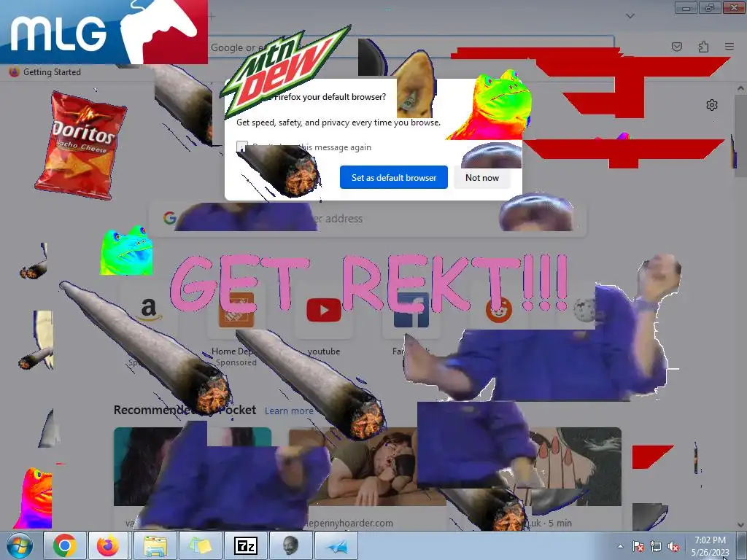Open the Amazon shortcut tile
This screenshot has height=560, width=747.
click(149, 309)
